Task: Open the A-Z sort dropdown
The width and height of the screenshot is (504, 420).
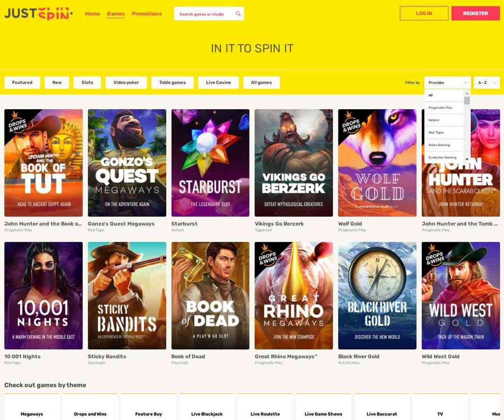Action: pos(487,83)
